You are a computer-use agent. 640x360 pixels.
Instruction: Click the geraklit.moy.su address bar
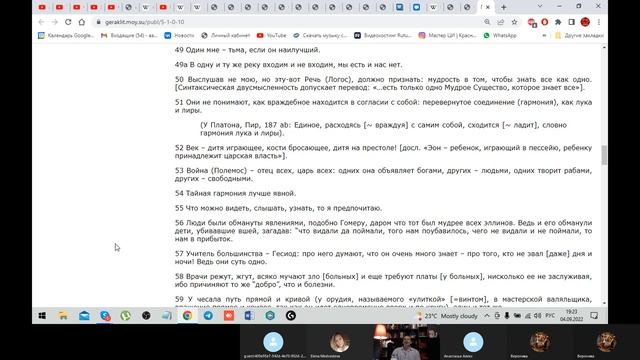pos(286,22)
